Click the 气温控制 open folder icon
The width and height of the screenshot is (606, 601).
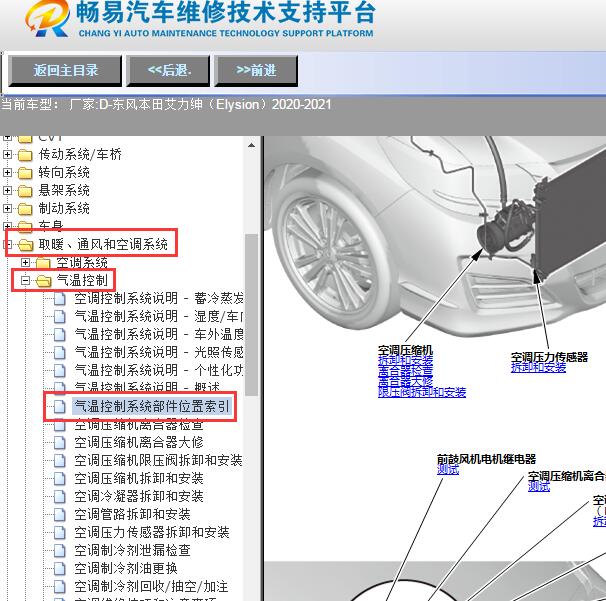44,281
